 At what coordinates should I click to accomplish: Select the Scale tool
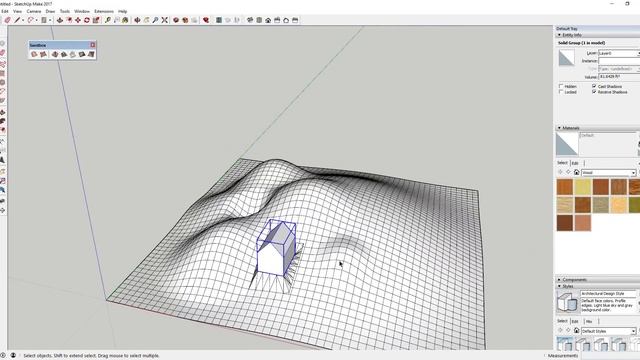pyautogui.click(x=96, y=20)
